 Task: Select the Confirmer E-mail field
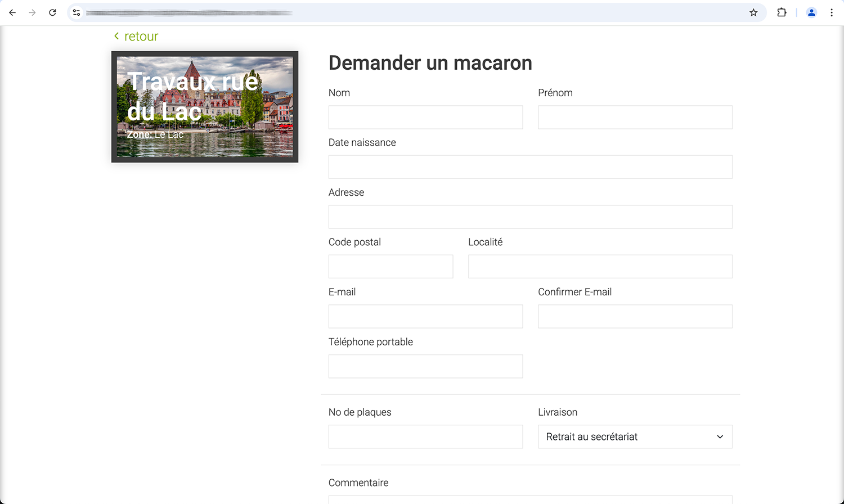(x=635, y=317)
